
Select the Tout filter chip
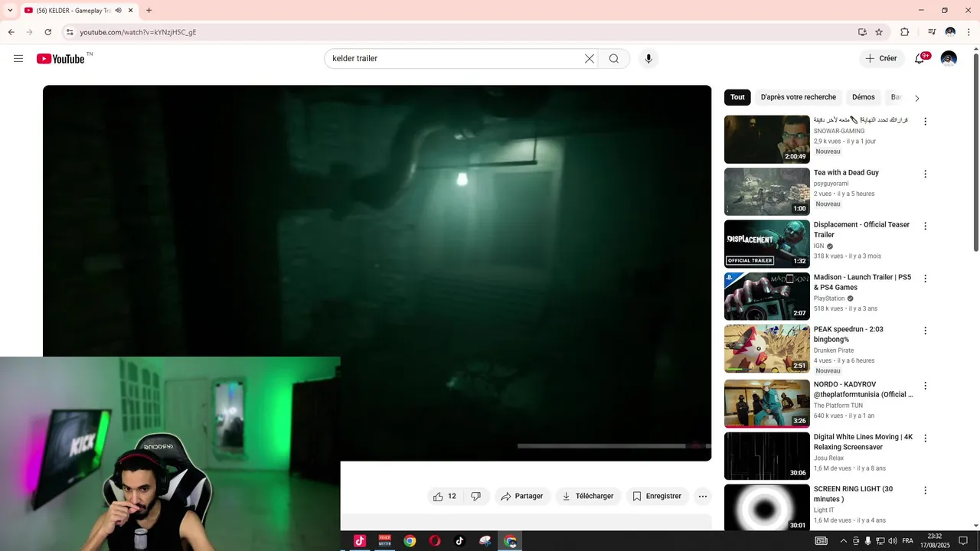point(737,97)
